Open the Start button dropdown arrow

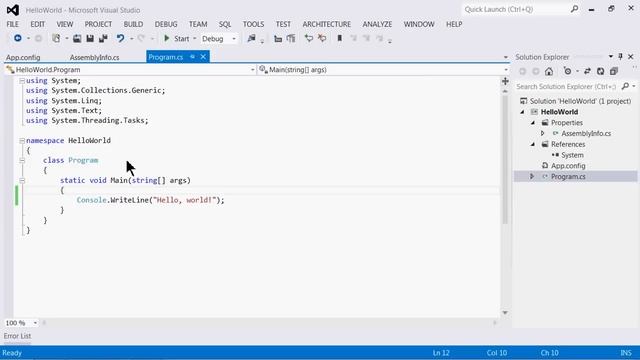tap(195, 38)
